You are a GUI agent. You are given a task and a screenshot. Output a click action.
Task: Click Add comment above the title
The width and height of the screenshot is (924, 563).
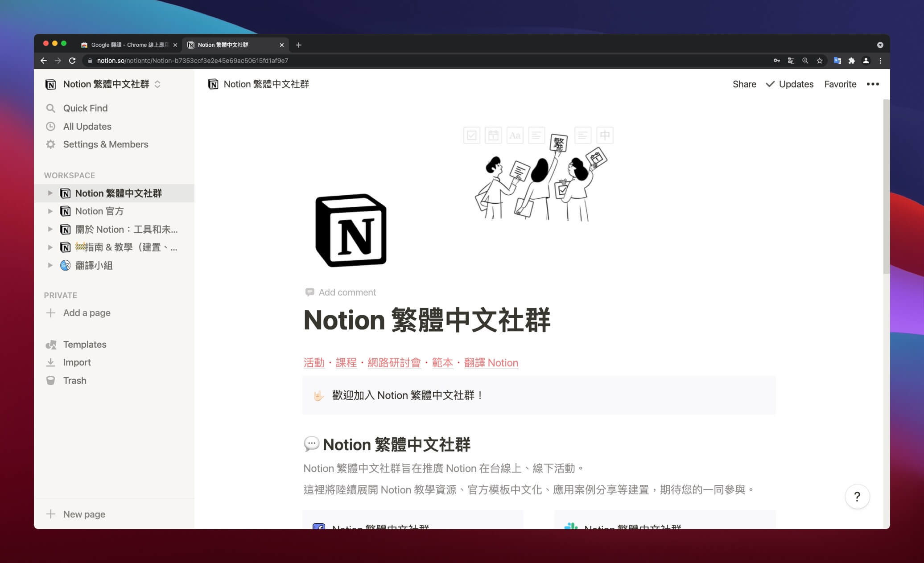tap(341, 292)
